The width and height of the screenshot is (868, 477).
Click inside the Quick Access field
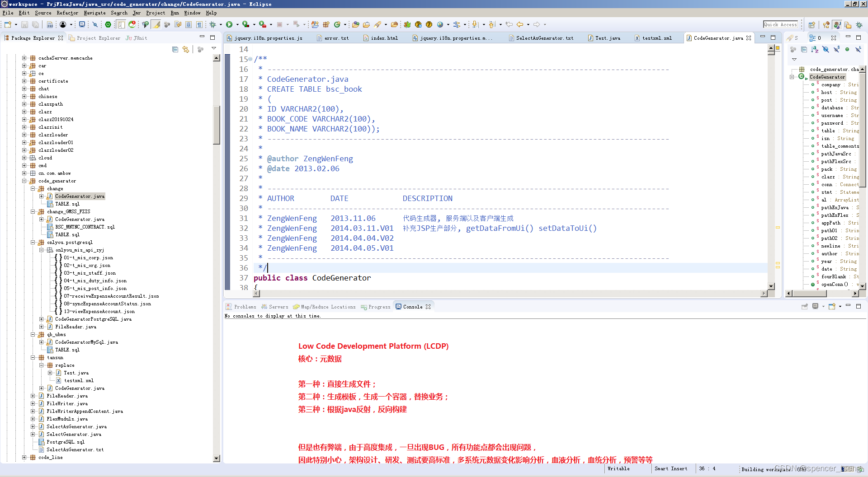coord(781,24)
